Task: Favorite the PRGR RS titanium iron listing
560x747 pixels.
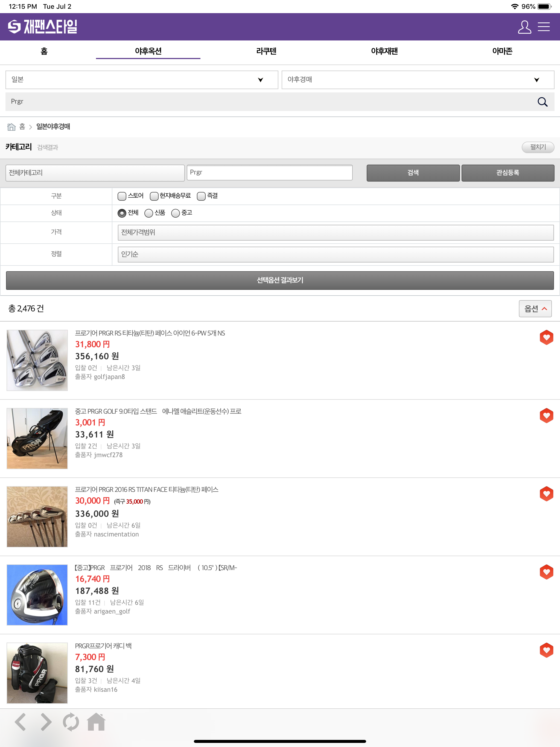Action: click(546, 337)
